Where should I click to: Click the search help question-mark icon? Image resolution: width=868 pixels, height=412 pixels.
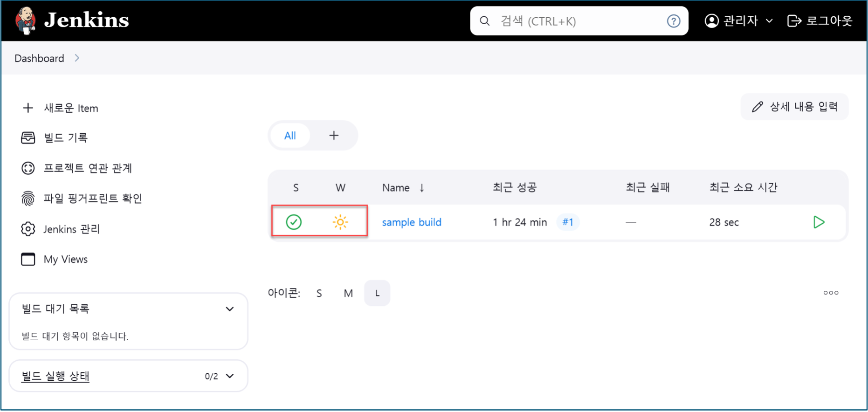(673, 21)
